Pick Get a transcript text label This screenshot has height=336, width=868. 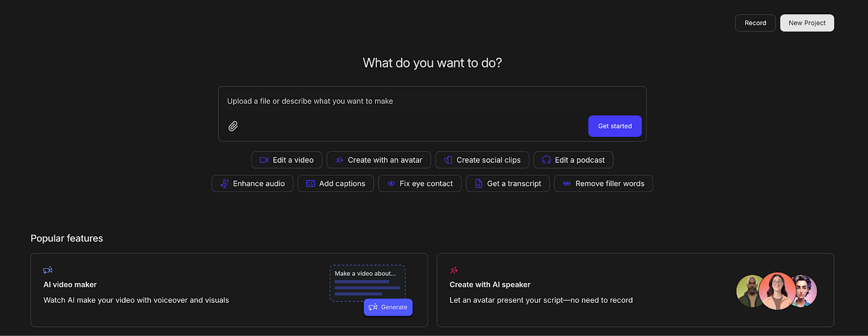click(514, 183)
